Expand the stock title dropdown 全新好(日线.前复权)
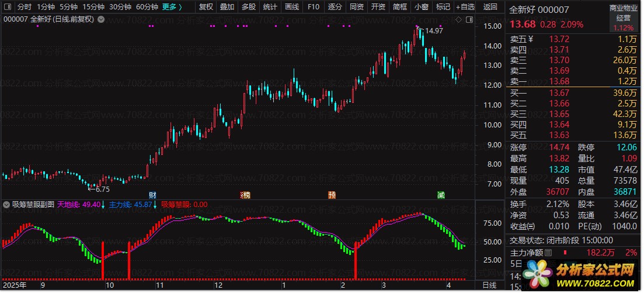 [x=101, y=19]
